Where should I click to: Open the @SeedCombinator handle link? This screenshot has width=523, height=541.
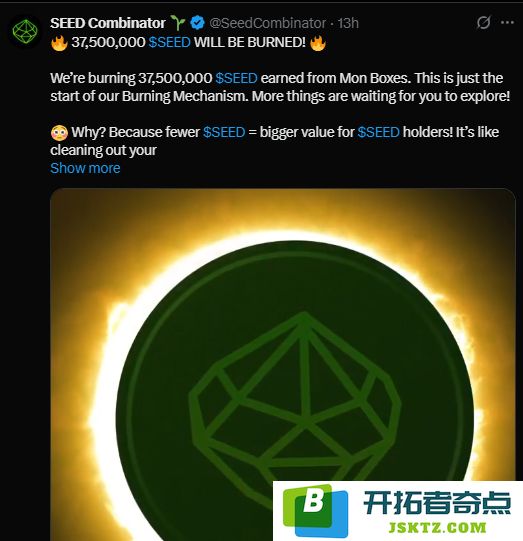tap(268, 23)
